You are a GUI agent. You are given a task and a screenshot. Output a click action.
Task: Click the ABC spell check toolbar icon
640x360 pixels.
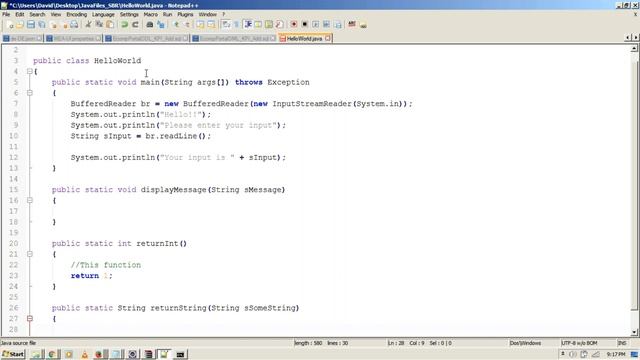[x=352, y=25]
